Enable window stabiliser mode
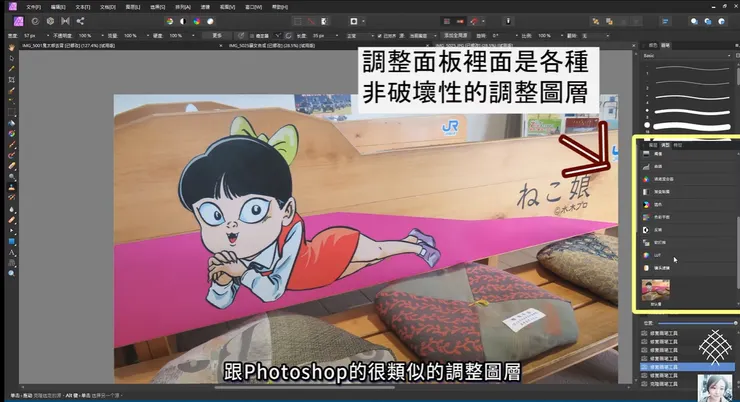 pos(288,36)
